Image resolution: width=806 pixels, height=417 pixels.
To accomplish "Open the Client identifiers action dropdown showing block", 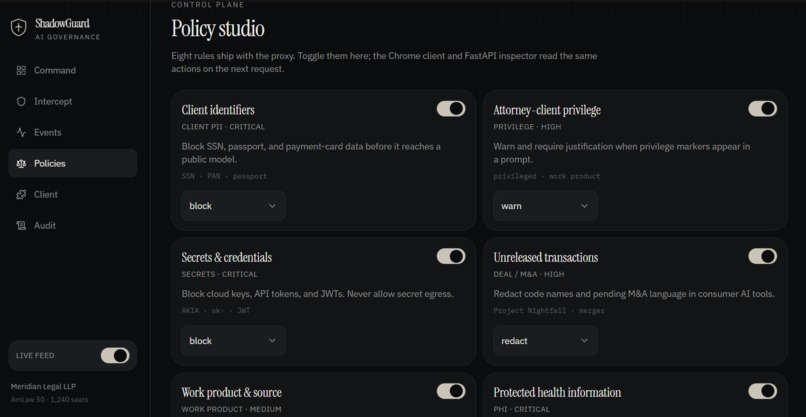I will pos(233,206).
